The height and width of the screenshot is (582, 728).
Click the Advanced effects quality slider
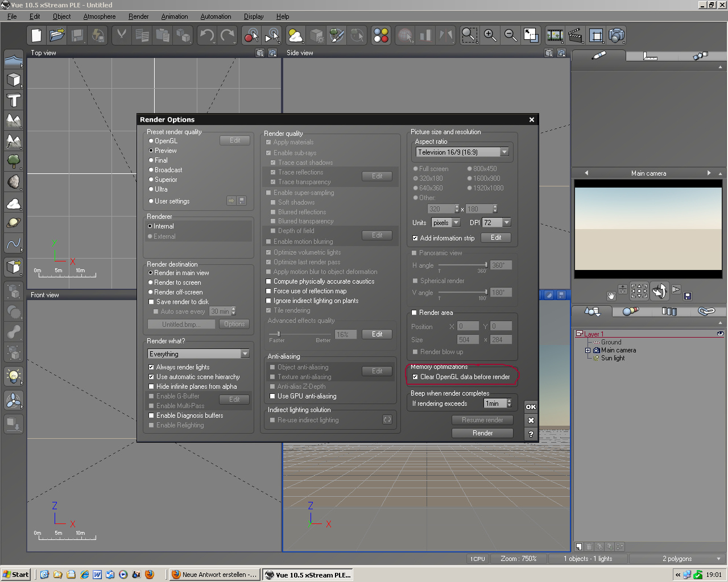(278, 334)
